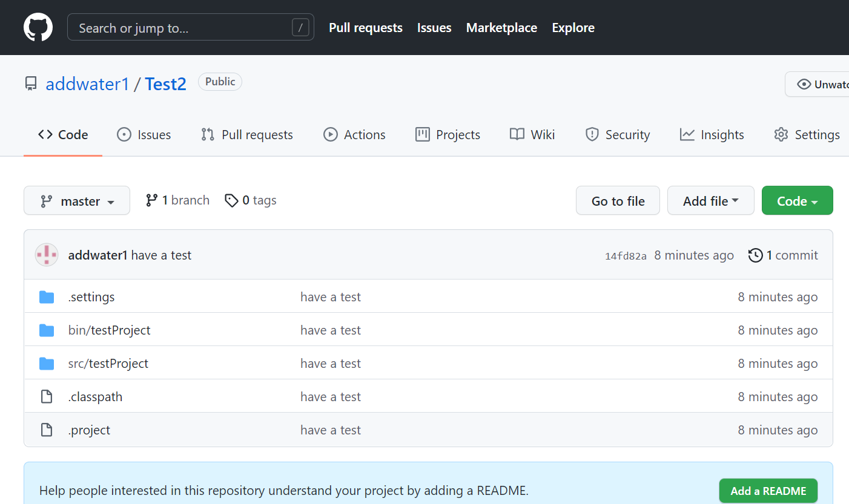Screen dimensions: 849x504
Task: Open commit message in the .project row
Action: click(x=331, y=430)
